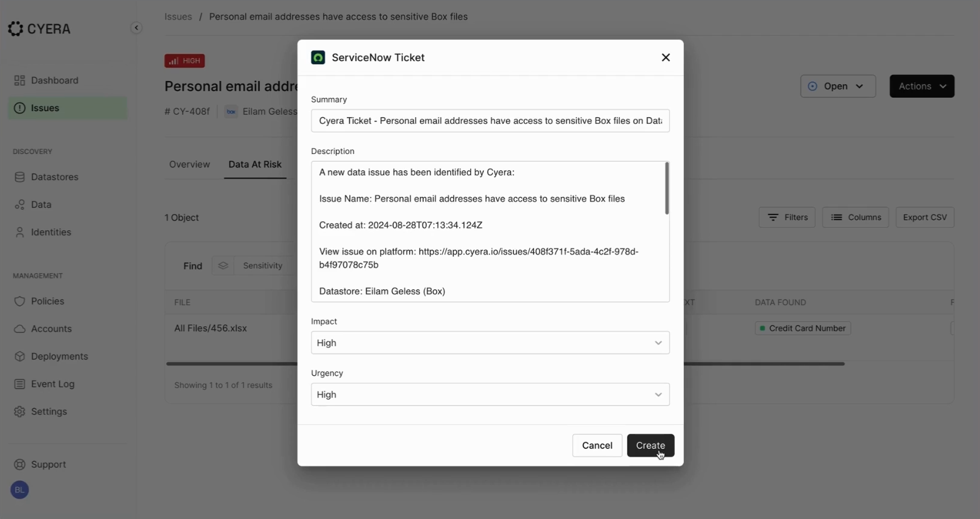
Task: Select the Issues exclamation icon
Action: [19, 108]
